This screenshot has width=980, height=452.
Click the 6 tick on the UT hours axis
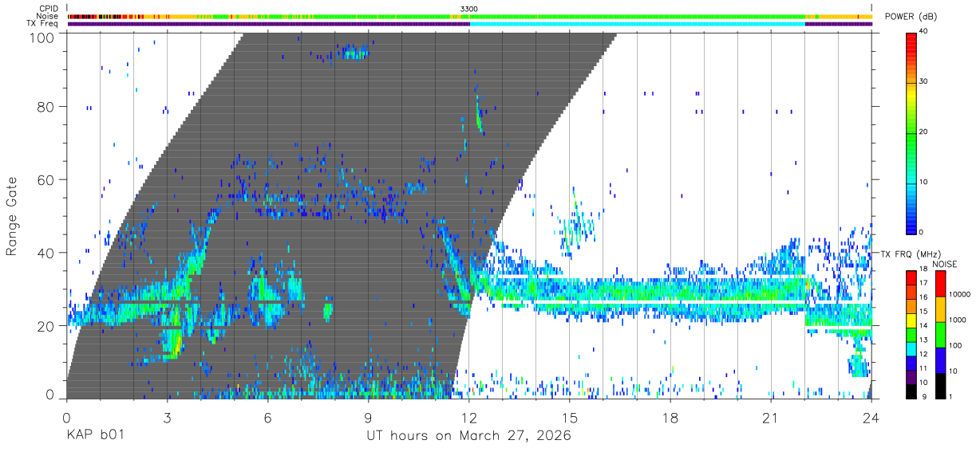tap(268, 417)
